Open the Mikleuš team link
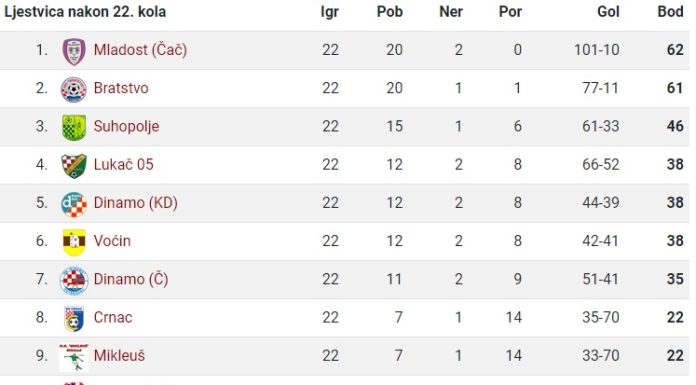696x385 pixels. point(119,355)
